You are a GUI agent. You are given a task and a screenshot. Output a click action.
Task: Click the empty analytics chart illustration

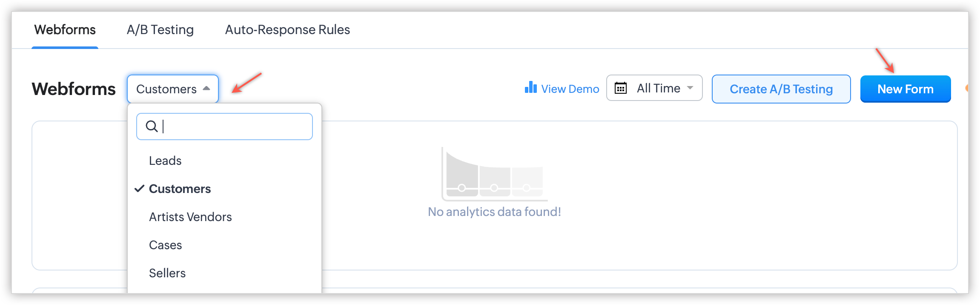(x=494, y=174)
